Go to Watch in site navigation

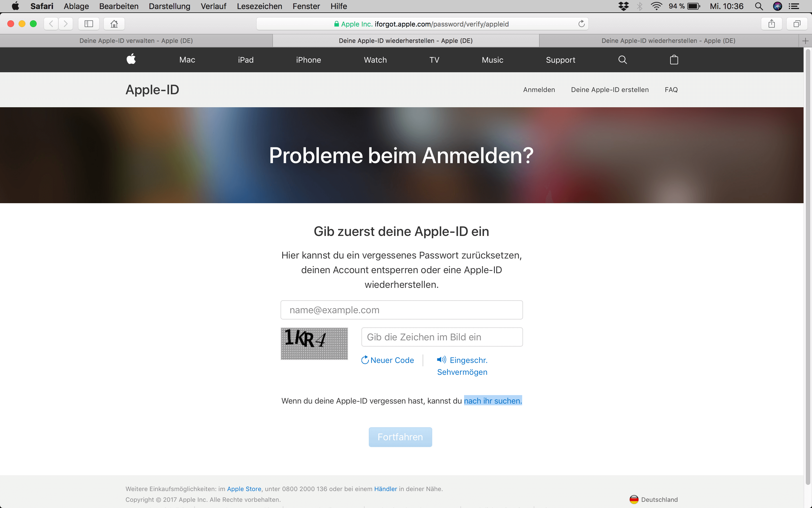(375, 60)
